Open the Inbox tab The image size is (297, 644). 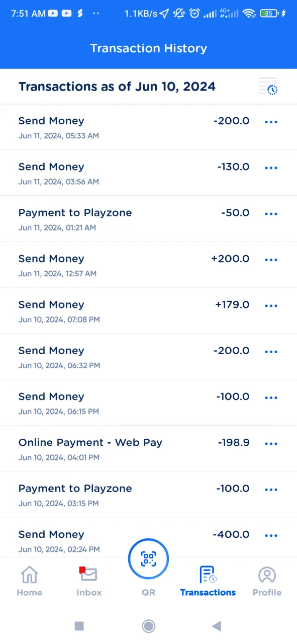coord(89,581)
